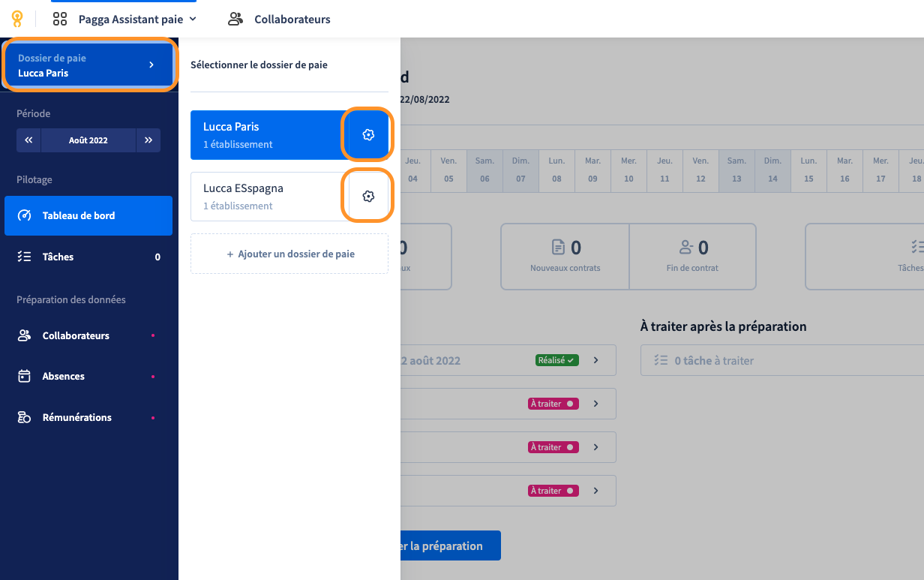
Task: Click the Sélectionner le dossier de paie title
Action: (x=259, y=65)
